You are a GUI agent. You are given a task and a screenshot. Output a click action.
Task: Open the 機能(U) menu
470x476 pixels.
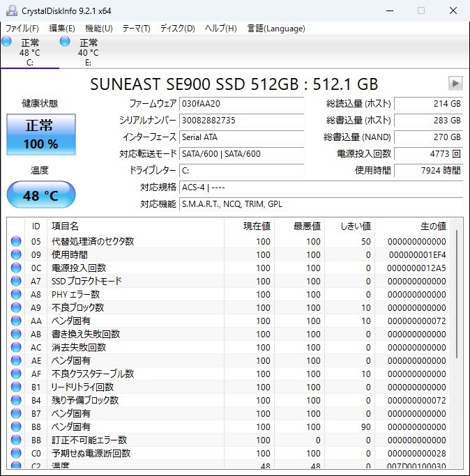point(99,29)
